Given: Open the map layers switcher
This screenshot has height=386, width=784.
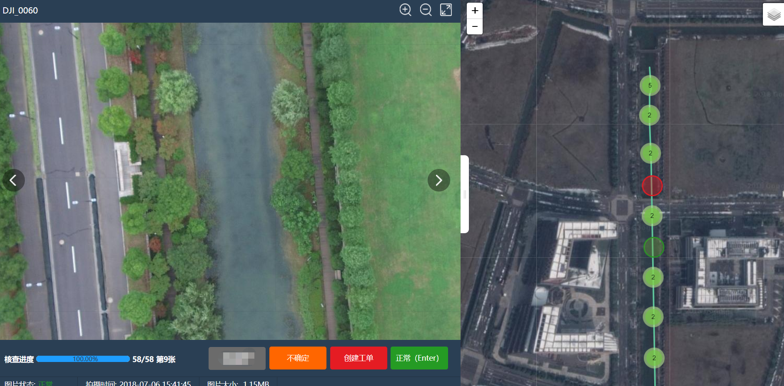Looking at the screenshot, I should (772, 14).
